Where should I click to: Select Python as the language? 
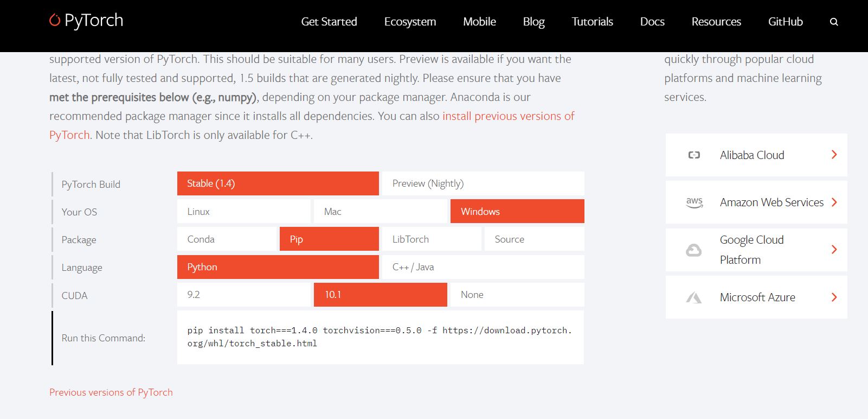278,267
